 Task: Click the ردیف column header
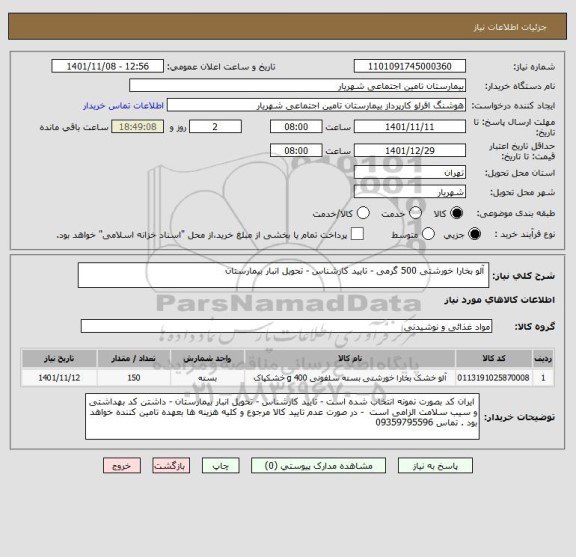(x=543, y=358)
